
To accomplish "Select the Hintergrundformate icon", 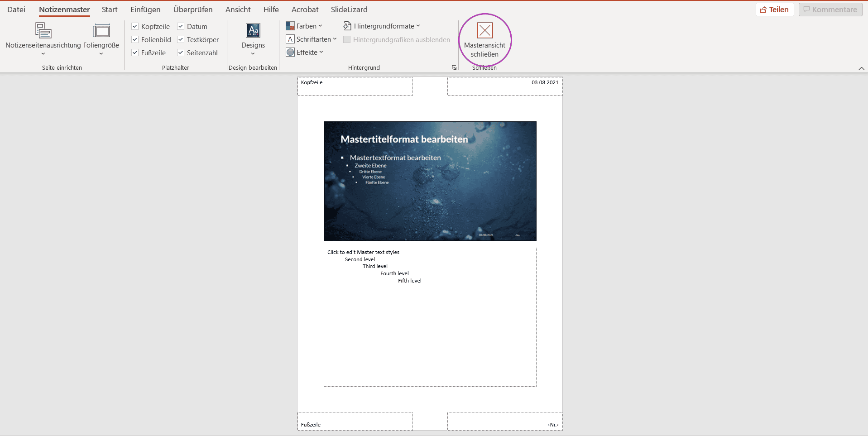I will tap(347, 26).
